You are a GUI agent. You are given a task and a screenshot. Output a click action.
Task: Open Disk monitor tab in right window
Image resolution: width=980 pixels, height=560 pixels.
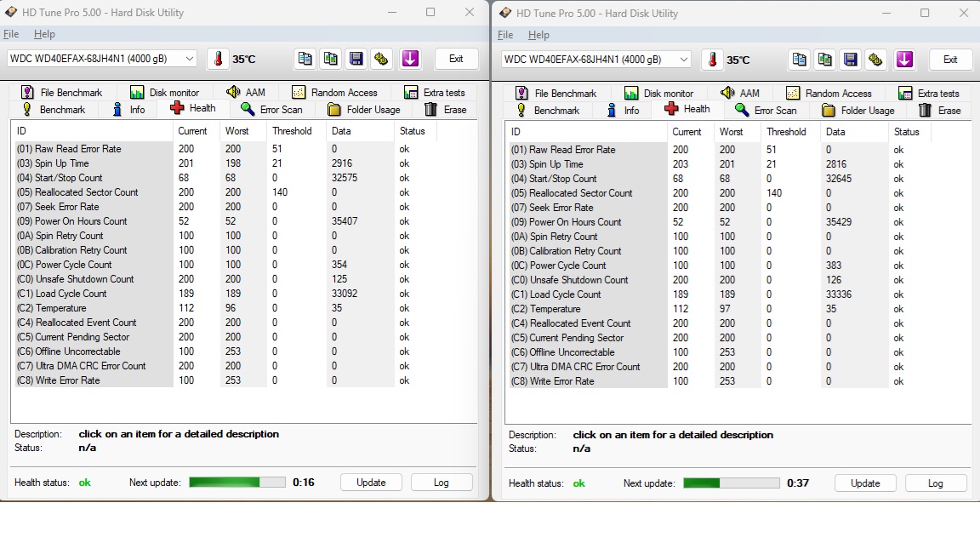tap(658, 93)
